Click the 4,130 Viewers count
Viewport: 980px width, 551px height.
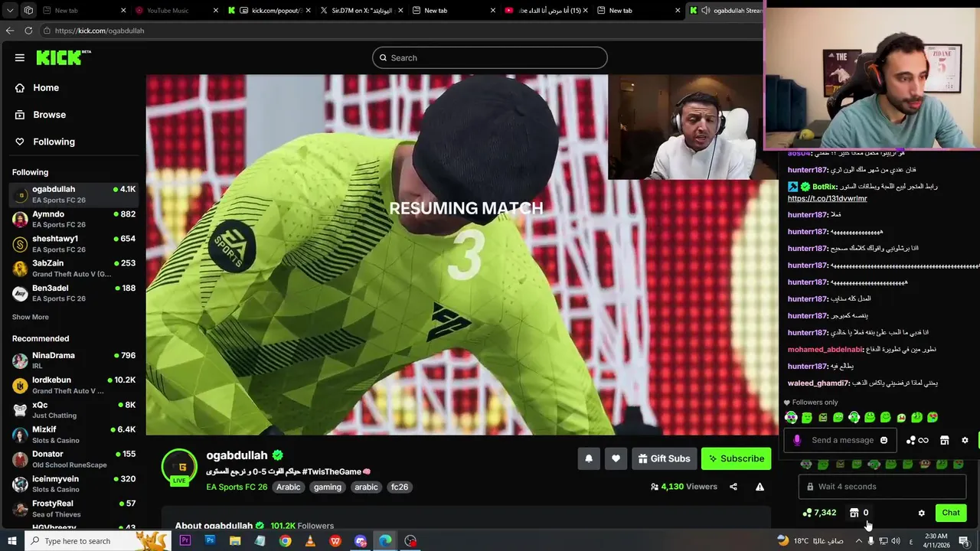point(684,487)
